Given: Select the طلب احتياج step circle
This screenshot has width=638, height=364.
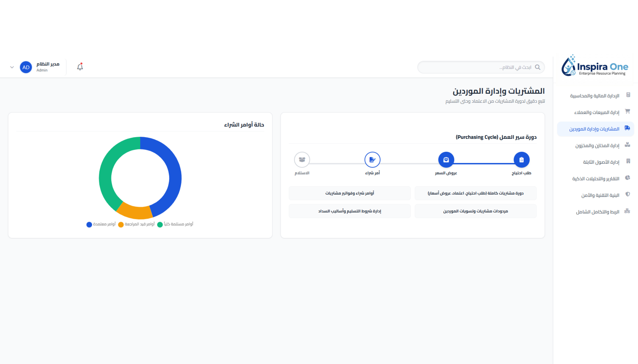Looking at the screenshot, I should (521, 160).
